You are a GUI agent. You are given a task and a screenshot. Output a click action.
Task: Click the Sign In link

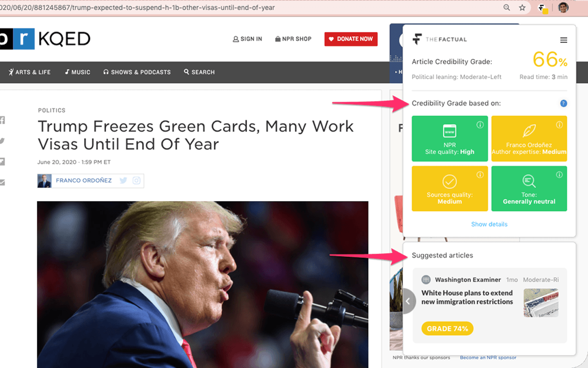248,39
